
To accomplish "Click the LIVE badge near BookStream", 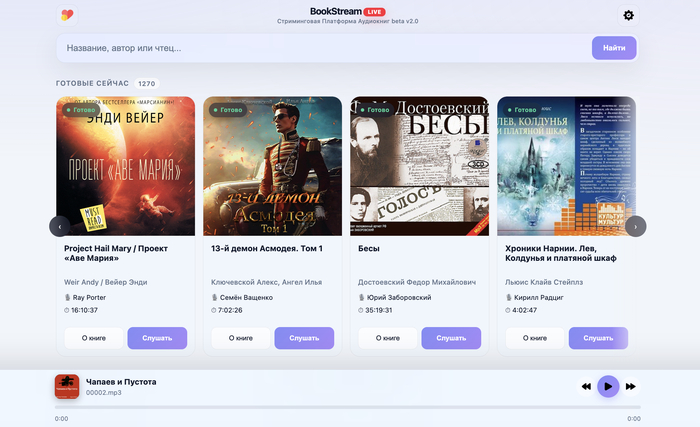I will [x=374, y=12].
